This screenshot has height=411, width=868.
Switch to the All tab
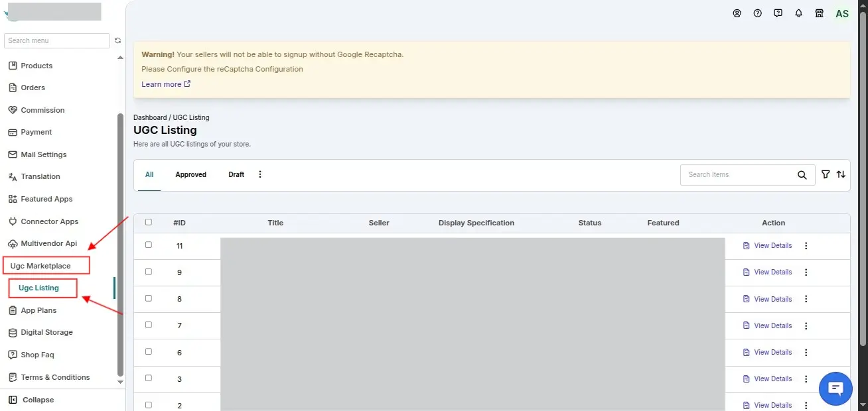[x=149, y=175]
